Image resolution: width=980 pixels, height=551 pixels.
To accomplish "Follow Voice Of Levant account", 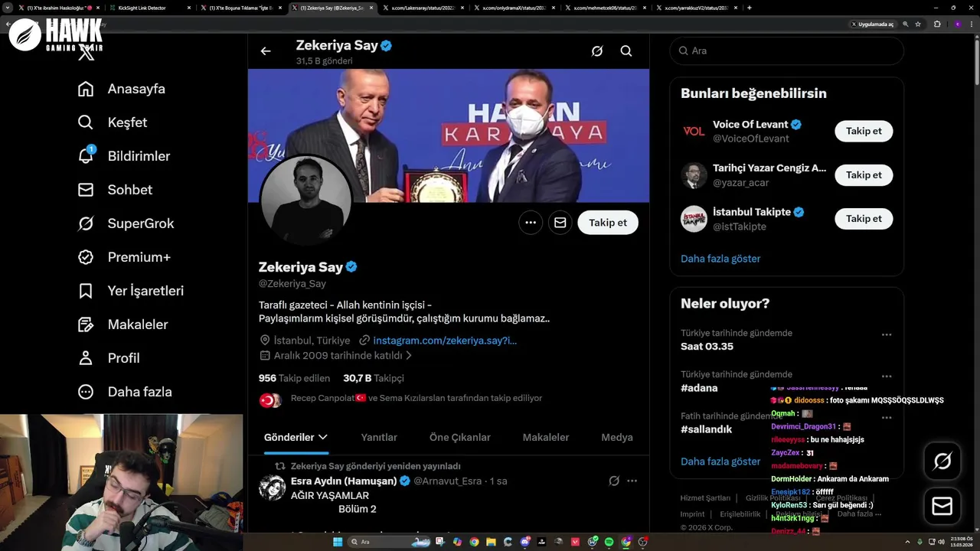I will pyautogui.click(x=864, y=131).
